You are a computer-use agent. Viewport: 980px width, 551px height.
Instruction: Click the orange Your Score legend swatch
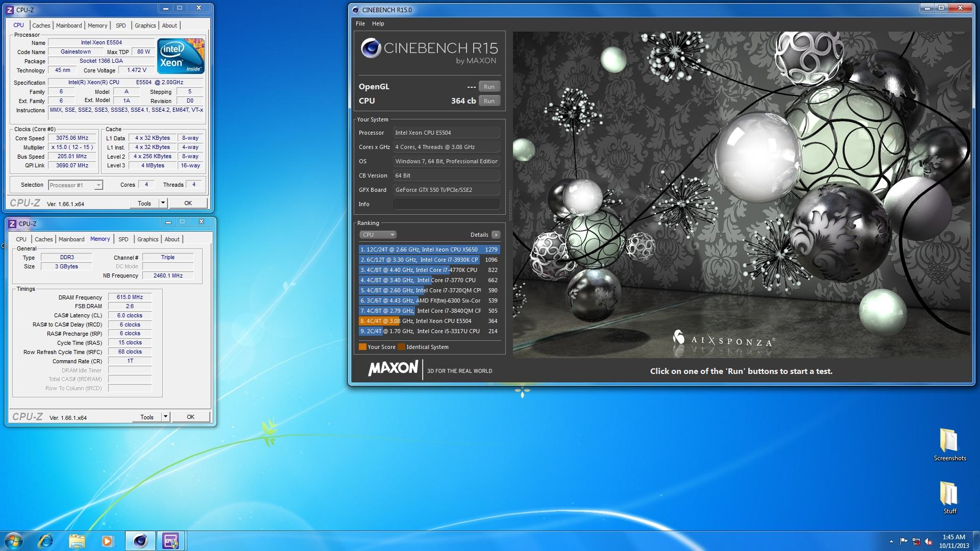tap(362, 347)
